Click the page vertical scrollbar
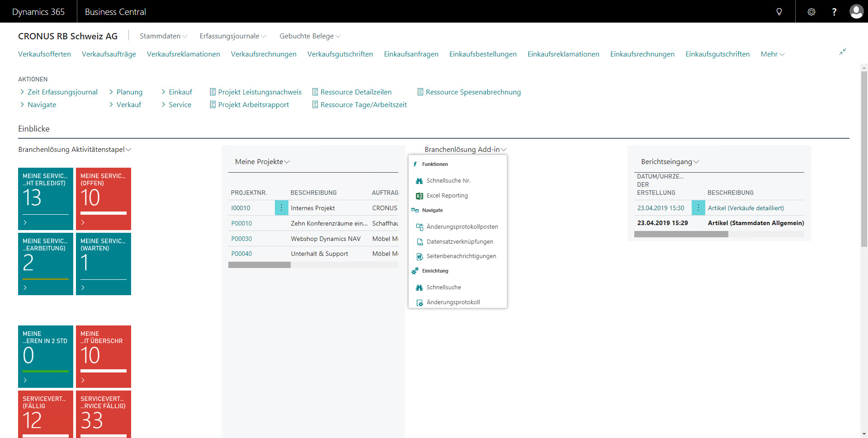Screen dimensions: 868x438 tap(864, 158)
